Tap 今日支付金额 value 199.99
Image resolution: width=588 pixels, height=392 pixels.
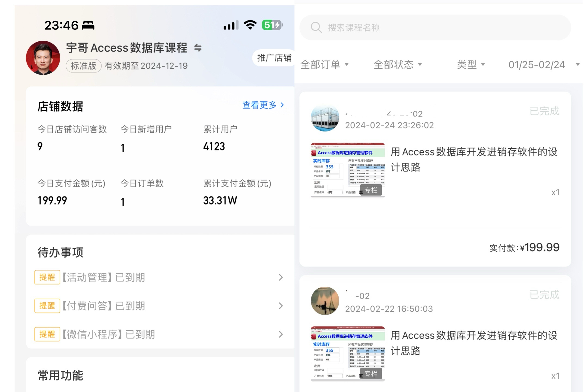tap(52, 201)
